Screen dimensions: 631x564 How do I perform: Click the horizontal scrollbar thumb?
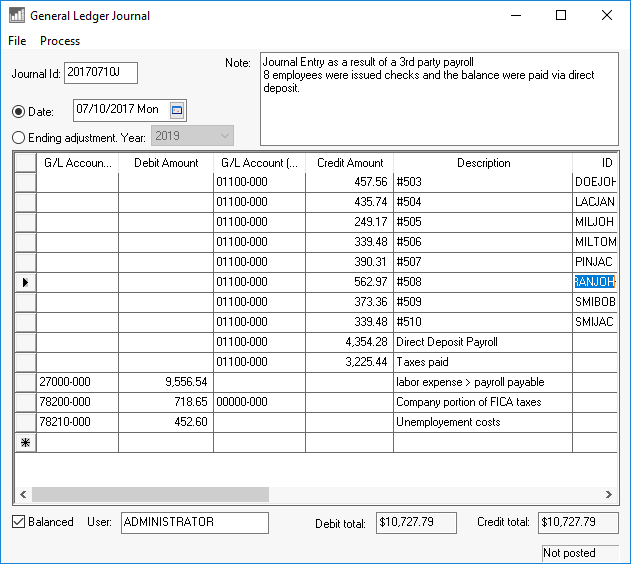pos(150,494)
